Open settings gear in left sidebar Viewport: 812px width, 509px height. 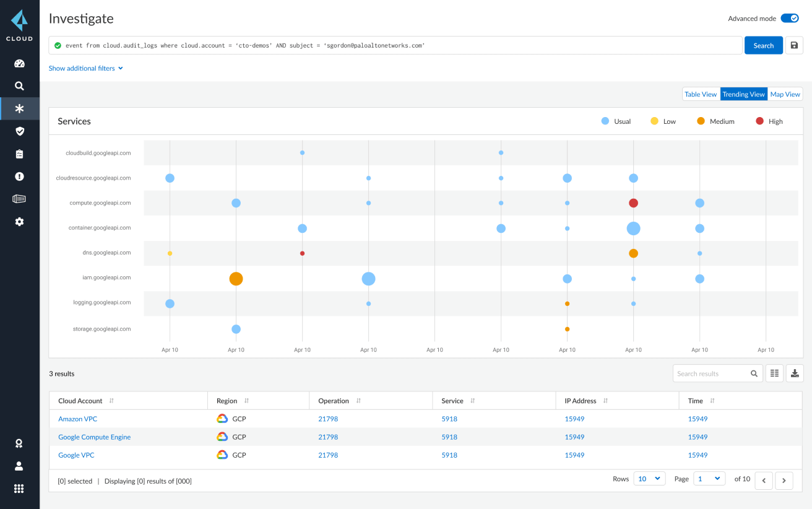(x=19, y=221)
